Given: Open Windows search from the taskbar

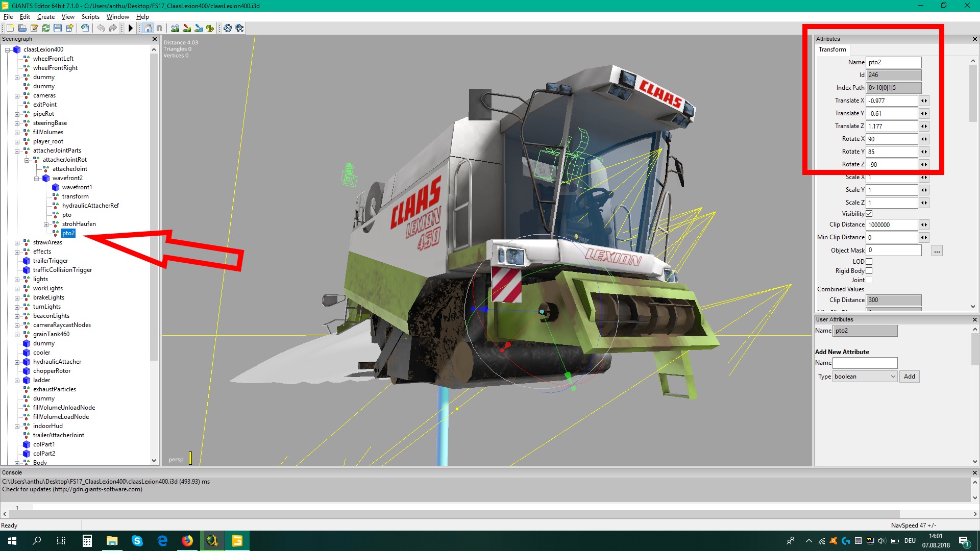Looking at the screenshot, I should pos(37,541).
